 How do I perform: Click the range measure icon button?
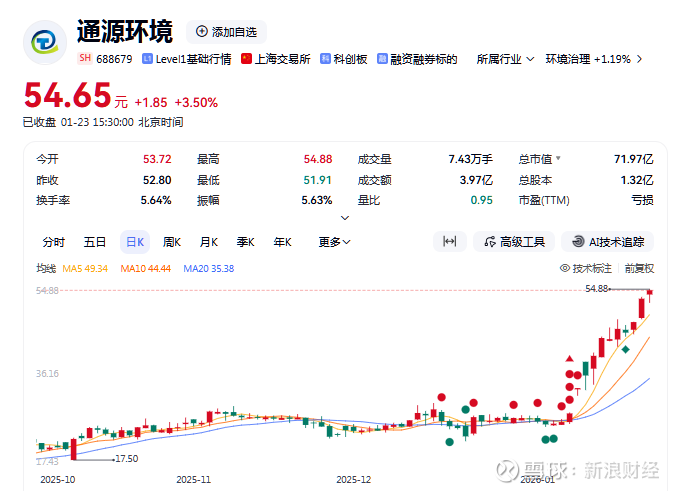[449, 241]
